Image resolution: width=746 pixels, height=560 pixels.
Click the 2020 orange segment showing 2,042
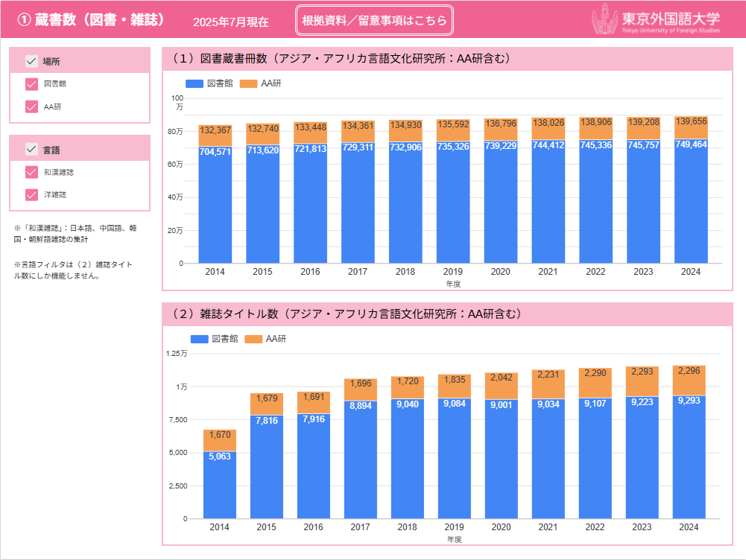coord(502,386)
